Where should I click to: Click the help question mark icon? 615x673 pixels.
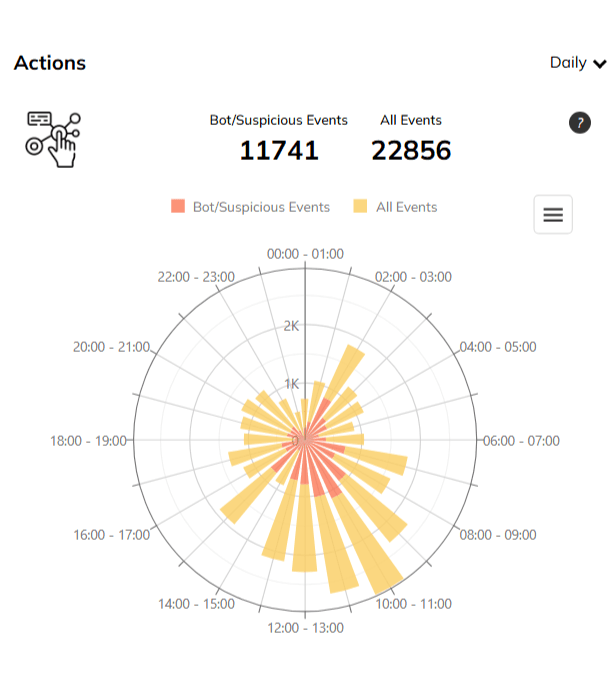pos(579,123)
